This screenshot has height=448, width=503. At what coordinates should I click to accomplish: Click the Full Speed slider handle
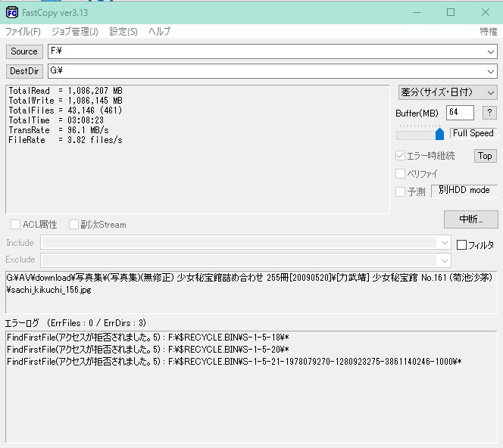coord(439,134)
